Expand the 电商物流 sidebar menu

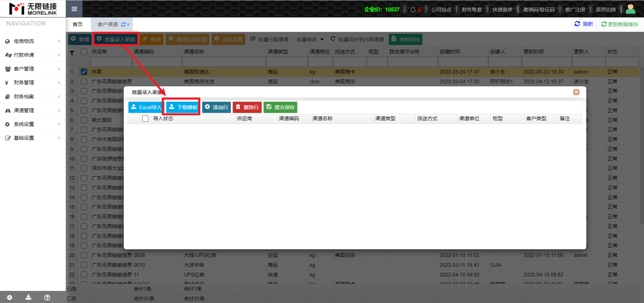(x=33, y=41)
